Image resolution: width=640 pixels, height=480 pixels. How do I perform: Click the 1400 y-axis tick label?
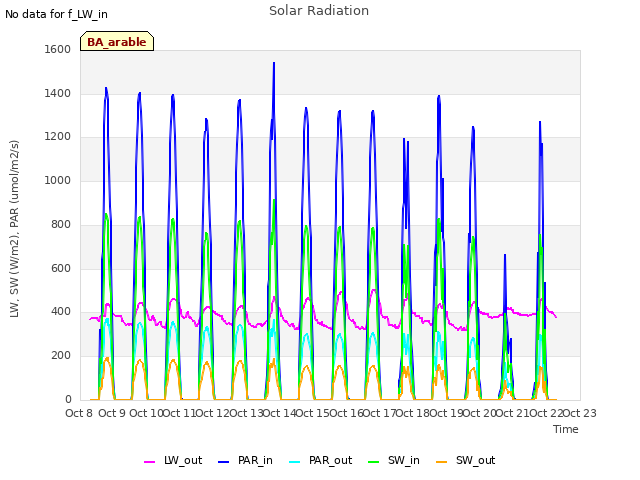click(58, 93)
